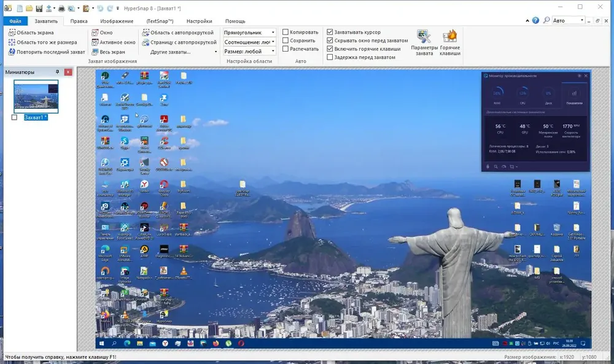614x364 pixels.
Task: Expand the Размер: любой dropdown
Action: click(249, 52)
